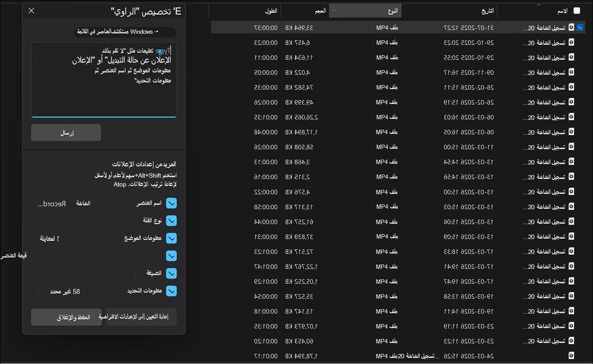Select the file icon in the 4,022 KB row
Screen dimensions: 593x364
point(571,72)
